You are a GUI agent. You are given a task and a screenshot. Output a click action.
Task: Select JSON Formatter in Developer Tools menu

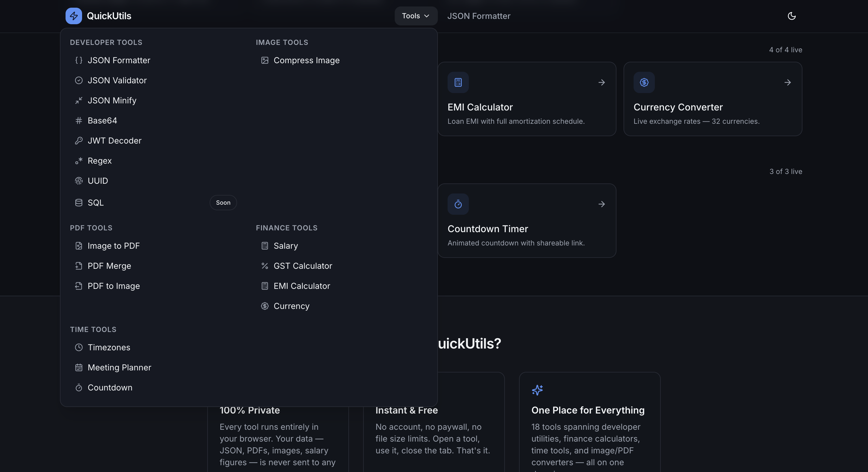(x=155, y=60)
